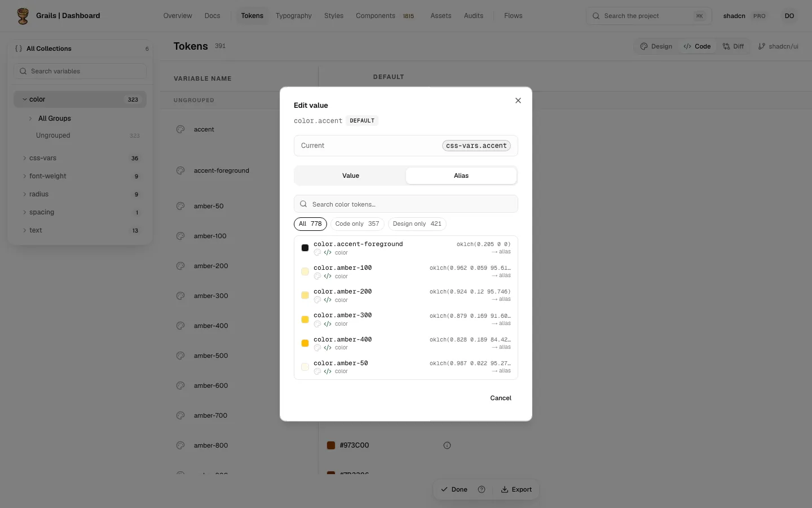Switch to Diff view toggle
Viewport: 812px width, 508px height.
(733, 46)
